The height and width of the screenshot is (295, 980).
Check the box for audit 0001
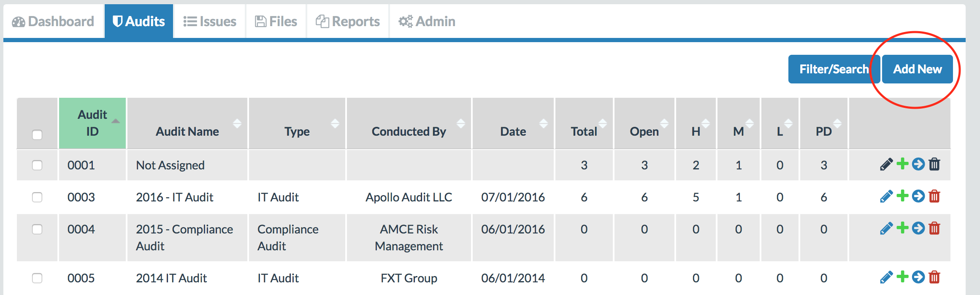(x=37, y=165)
